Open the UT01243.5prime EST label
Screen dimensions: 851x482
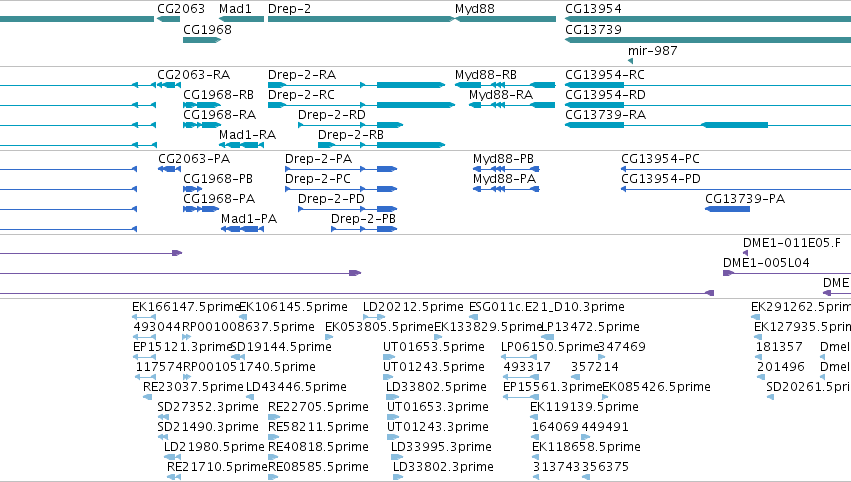(434, 367)
